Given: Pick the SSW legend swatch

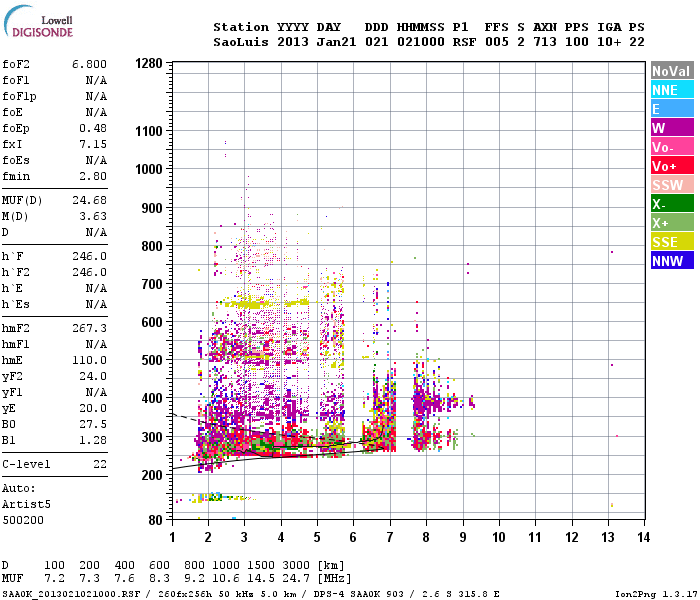Looking at the screenshot, I should coord(672,184).
